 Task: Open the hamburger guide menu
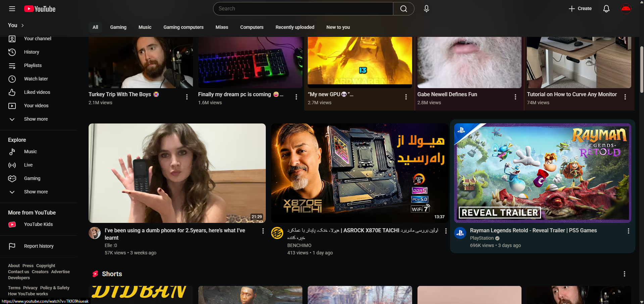point(12,9)
